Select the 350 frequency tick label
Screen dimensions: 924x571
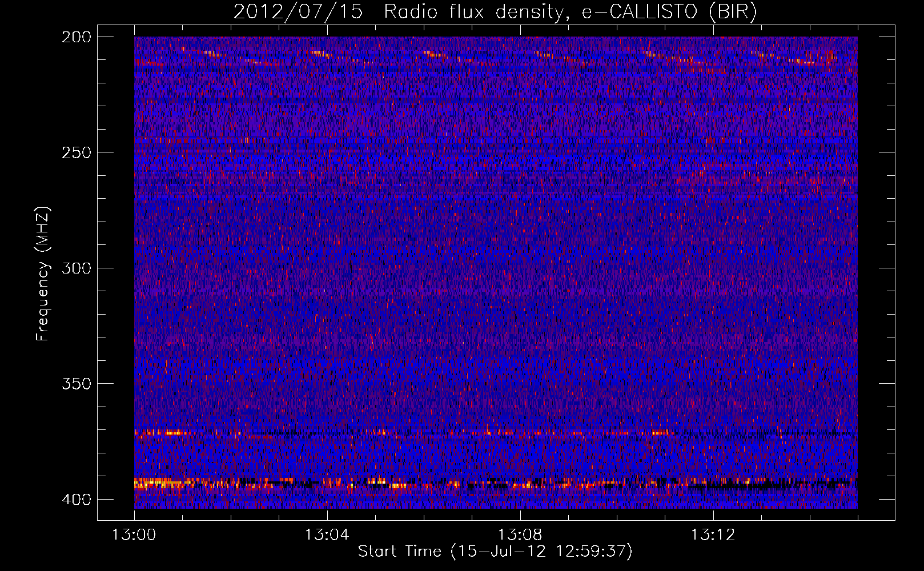pyautogui.click(x=77, y=383)
